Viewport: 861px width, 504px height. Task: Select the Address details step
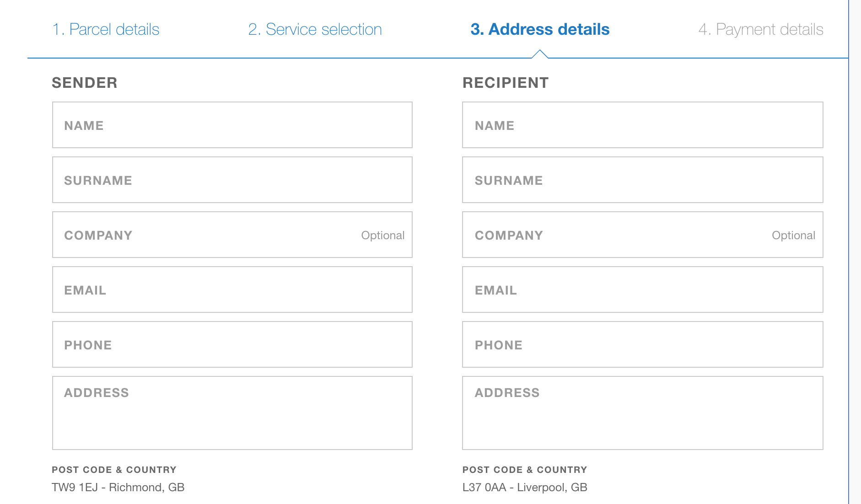[x=540, y=29]
